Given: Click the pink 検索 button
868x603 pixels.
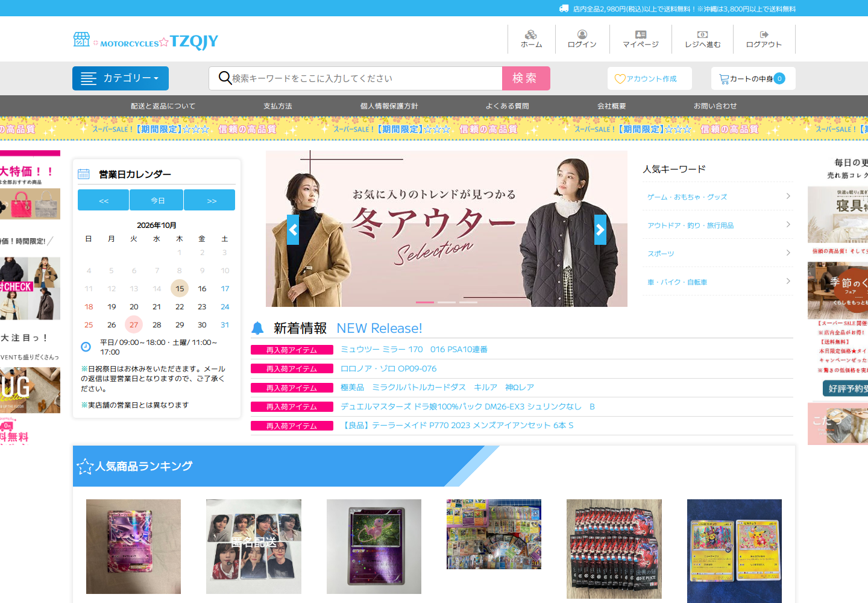Looking at the screenshot, I should point(526,78).
